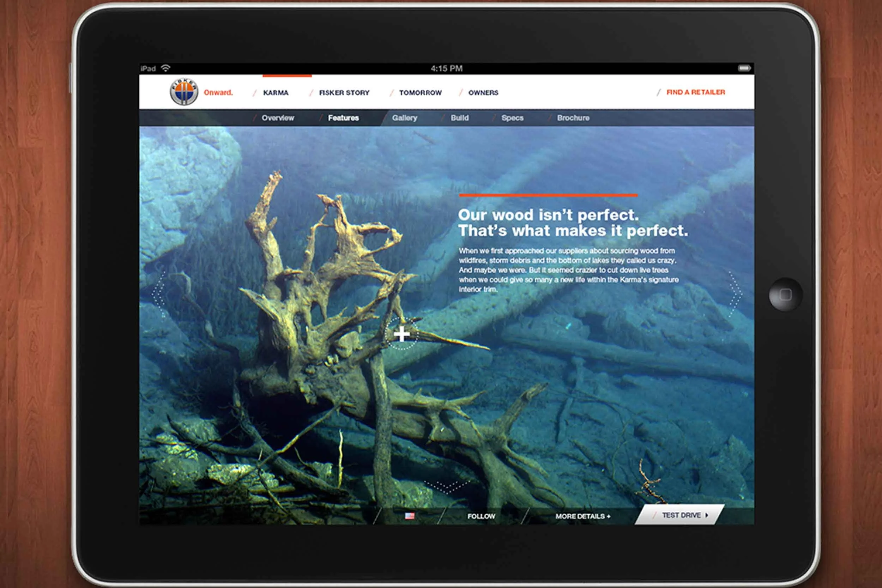Tap the Wi-Fi status icon
This screenshot has height=588, width=882.
(165, 68)
